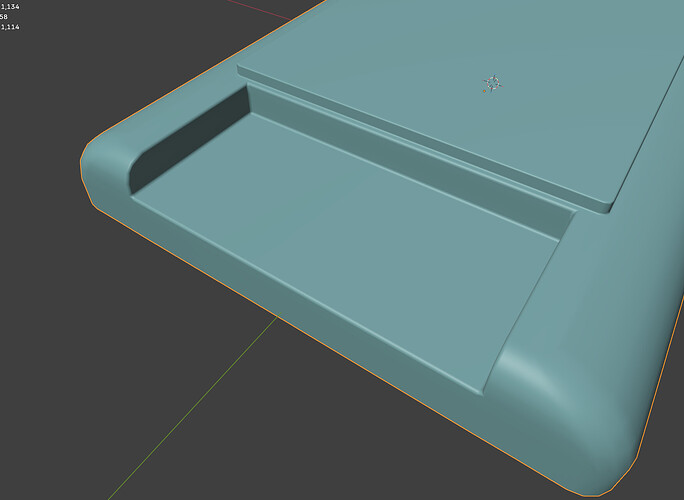Image resolution: width=684 pixels, height=500 pixels.
Task: Click the statistics value 1,114 in the overlay
Action: point(10,27)
